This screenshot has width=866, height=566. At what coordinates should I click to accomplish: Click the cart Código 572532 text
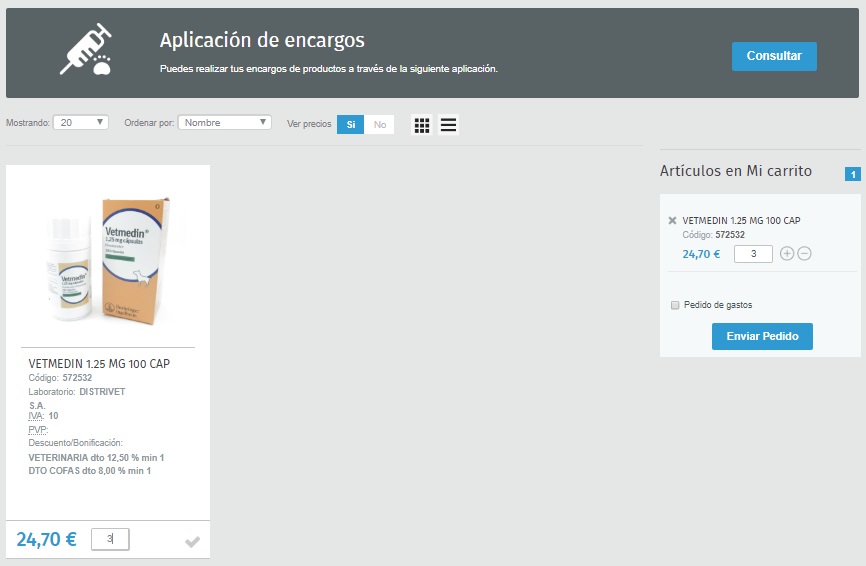point(714,235)
